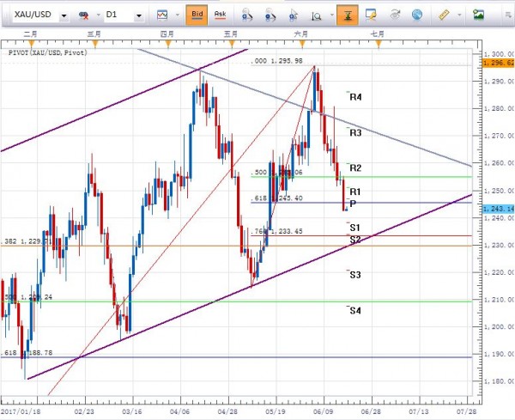Viewport: 515px width, 420px height.
Task: Click the eye refresh view icon
Action: click(x=395, y=15)
